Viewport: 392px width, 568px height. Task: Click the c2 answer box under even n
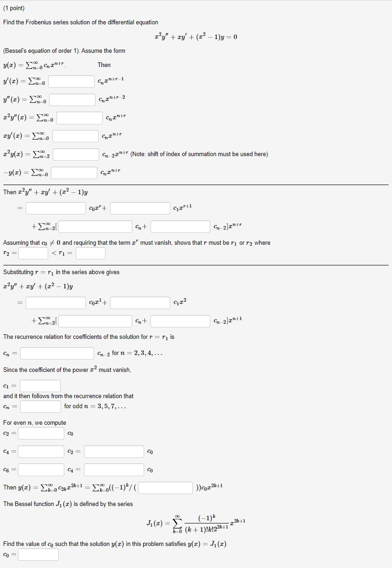click(41, 433)
